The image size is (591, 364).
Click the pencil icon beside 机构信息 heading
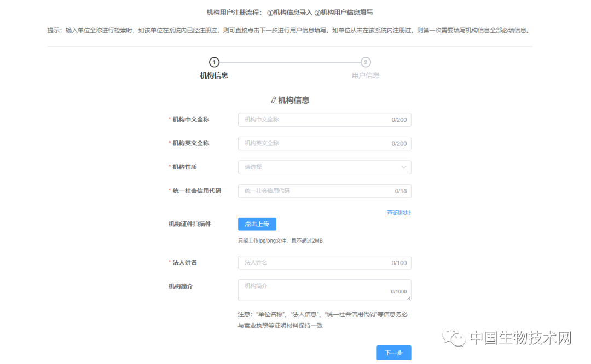pyautogui.click(x=274, y=100)
